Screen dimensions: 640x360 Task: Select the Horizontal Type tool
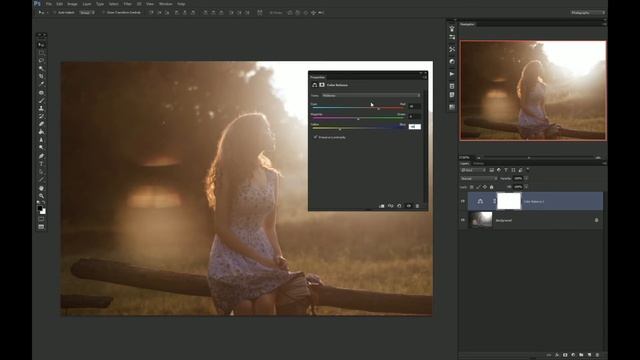pos(41,164)
